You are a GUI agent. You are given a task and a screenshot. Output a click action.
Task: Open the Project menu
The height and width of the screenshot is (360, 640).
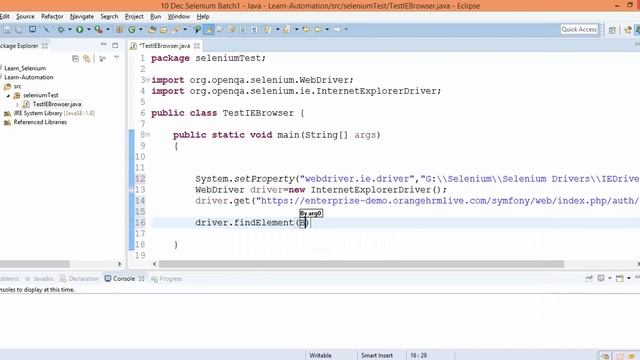click(134, 16)
